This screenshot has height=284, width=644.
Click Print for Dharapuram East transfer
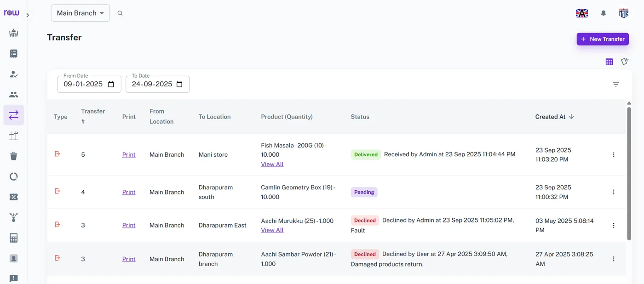(129, 225)
